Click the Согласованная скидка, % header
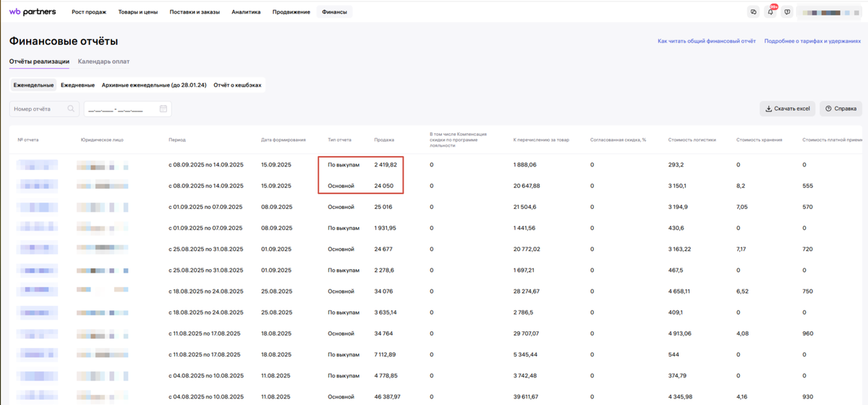 point(618,139)
